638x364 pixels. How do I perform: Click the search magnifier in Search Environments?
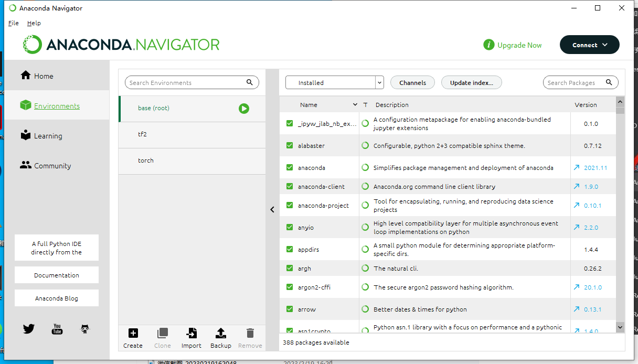click(x=250, y=82)
